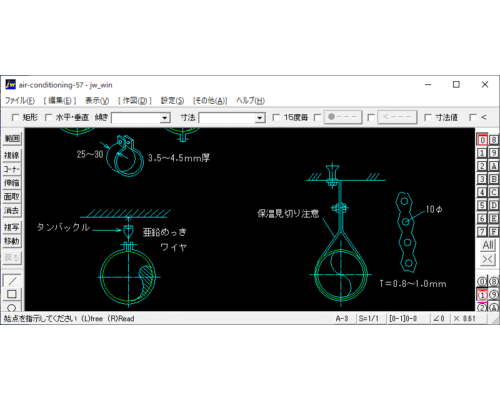Open the 寸法 dropdown arrow
This screenshot has width=500, height=400.
click(x=260, y=118)
